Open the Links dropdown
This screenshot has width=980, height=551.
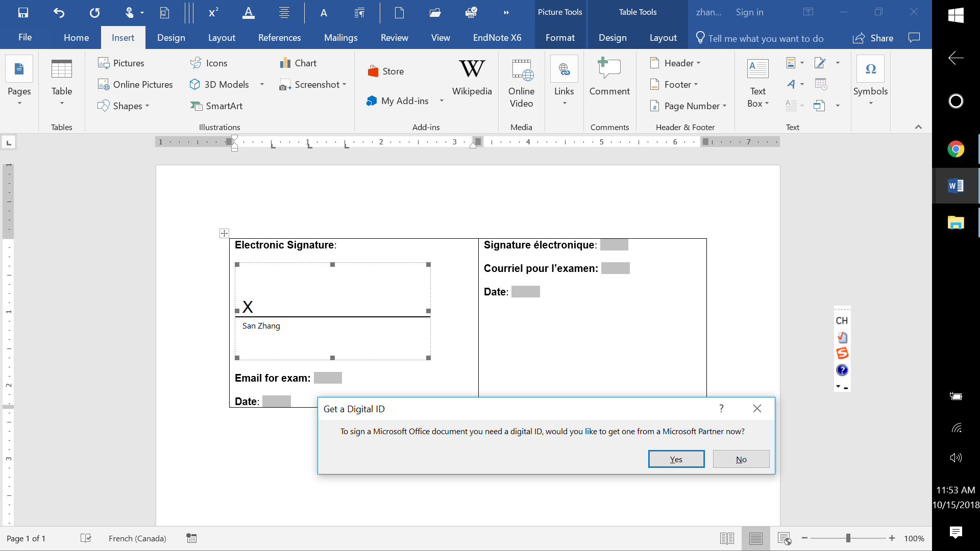coord(565,104)
